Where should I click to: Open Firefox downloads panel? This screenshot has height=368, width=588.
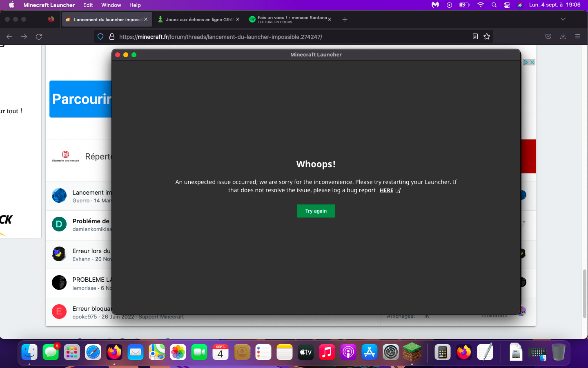(x=563, y=37)
